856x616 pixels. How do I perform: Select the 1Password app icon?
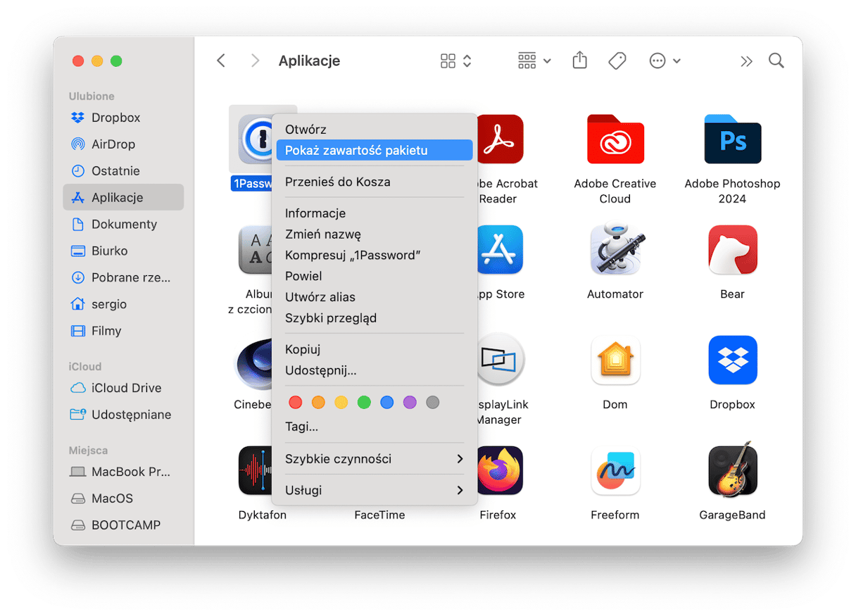coord(255,139)
